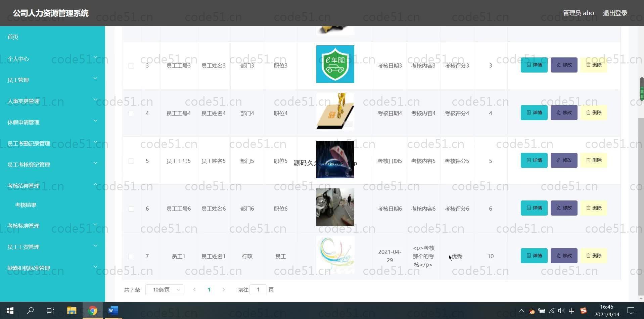The image size is (644, 319).
Task: Select page number 1 in pagination
Action: (209, 289)
